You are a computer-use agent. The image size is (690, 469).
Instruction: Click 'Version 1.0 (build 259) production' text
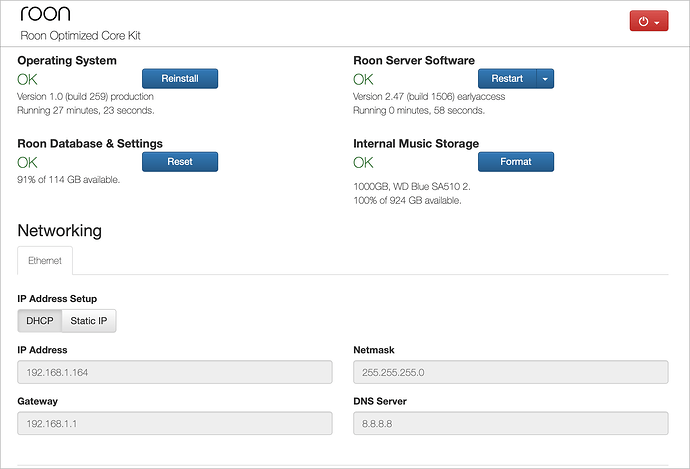pyautogui.click(x=85, y=96)
